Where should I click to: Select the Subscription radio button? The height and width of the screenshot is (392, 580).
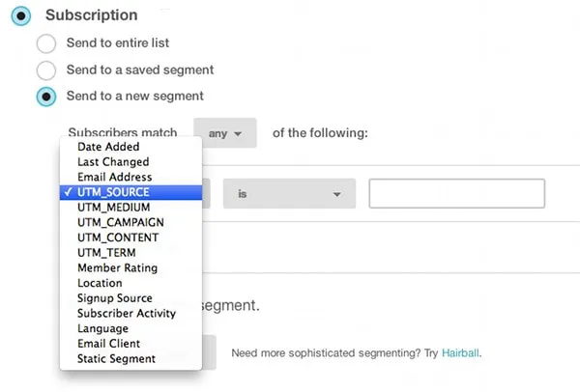pos(23,16)
